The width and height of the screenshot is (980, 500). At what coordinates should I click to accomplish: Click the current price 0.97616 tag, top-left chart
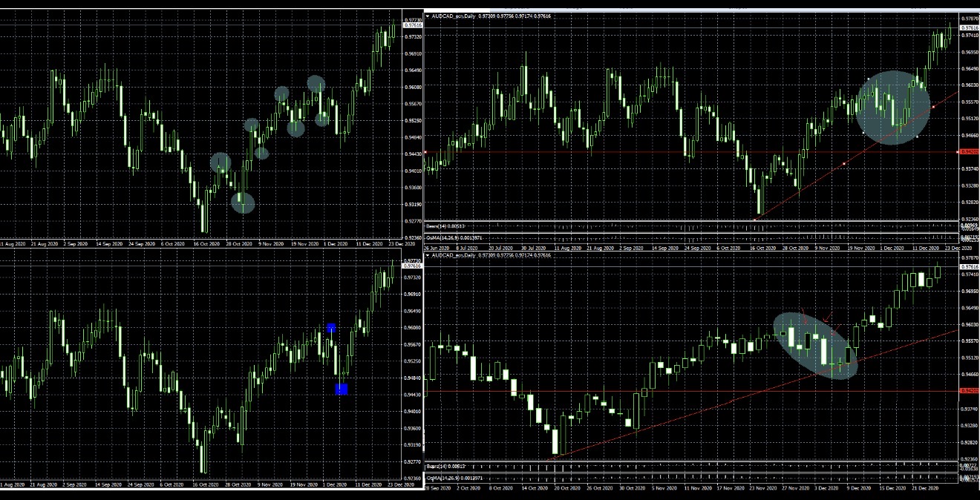412,25
